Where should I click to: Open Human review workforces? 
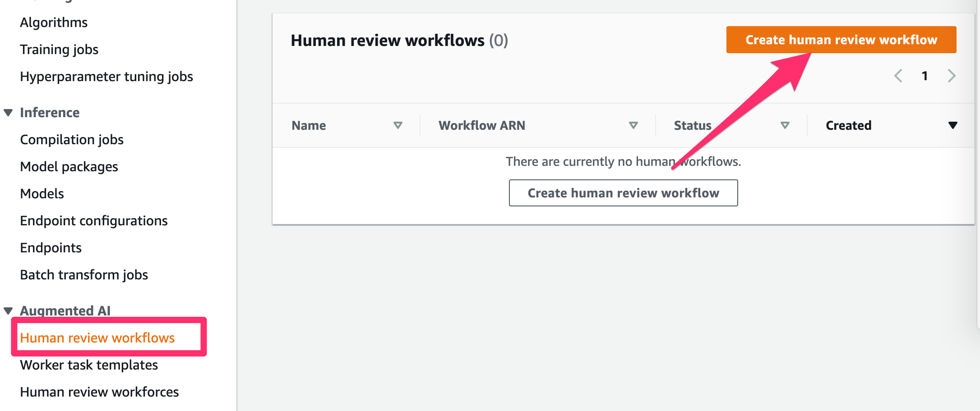99,392
